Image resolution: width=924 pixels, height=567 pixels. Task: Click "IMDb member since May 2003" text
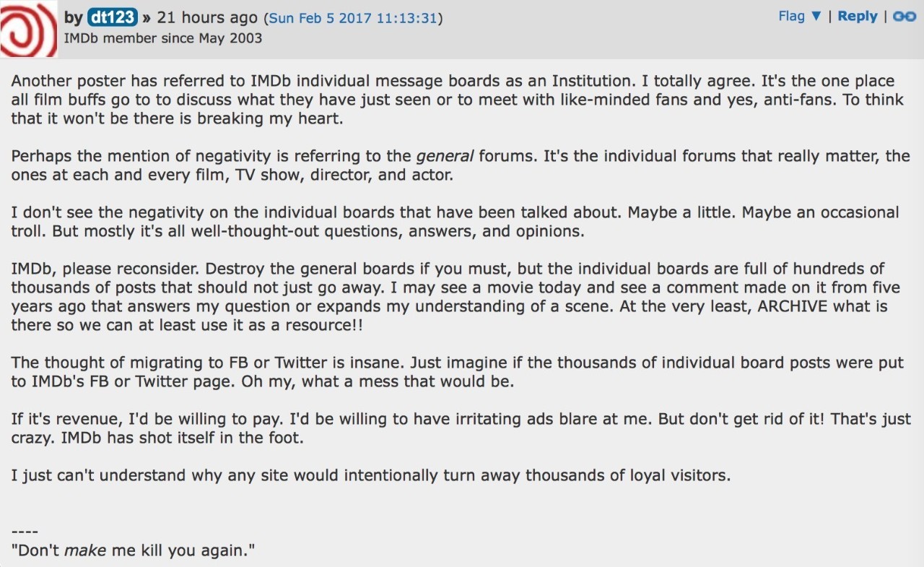163,38
